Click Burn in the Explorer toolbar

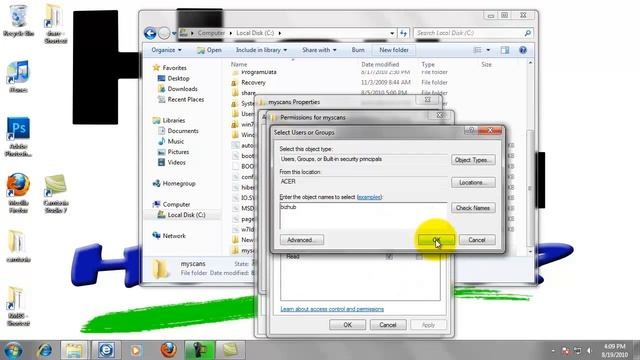coord(358,50)
